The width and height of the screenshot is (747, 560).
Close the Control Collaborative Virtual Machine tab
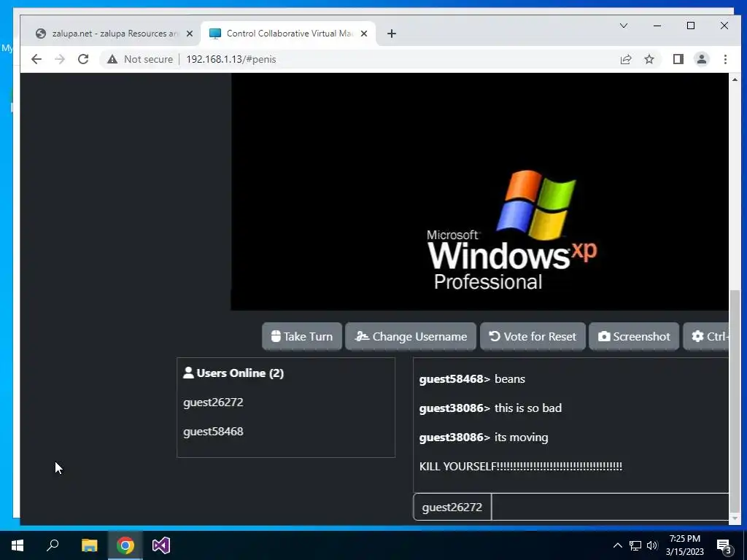point(364,34)
